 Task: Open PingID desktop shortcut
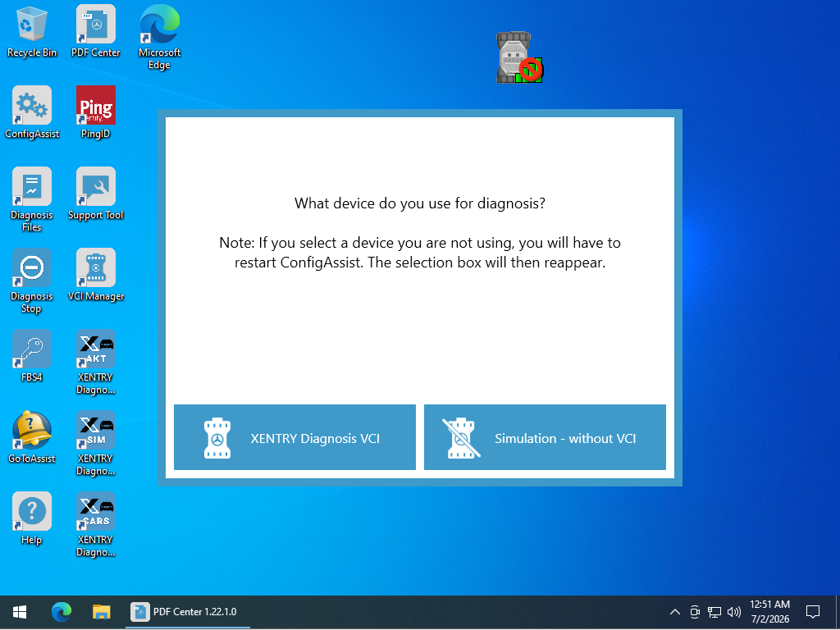[x=95, y=112]
